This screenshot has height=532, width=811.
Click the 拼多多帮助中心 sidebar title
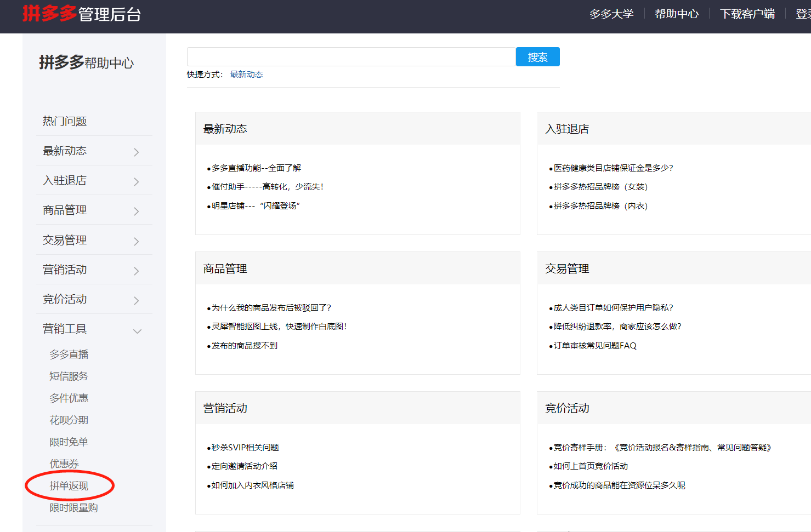point(87,62)
